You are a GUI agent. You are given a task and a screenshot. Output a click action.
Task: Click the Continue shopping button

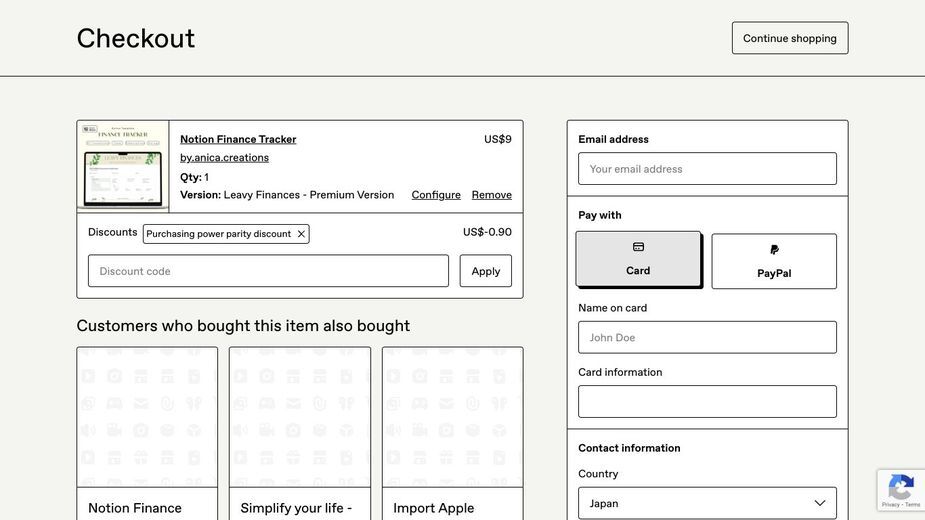click(790, 38)
